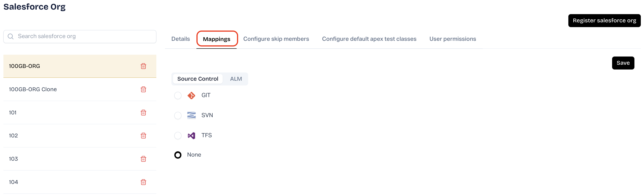Go to User permissions tab

[453, 39]
